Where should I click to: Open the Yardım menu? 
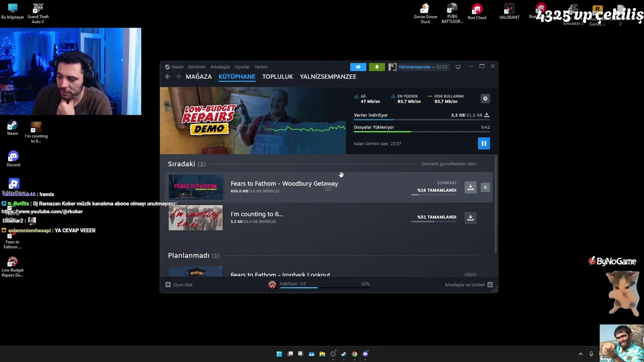(261, 67)
